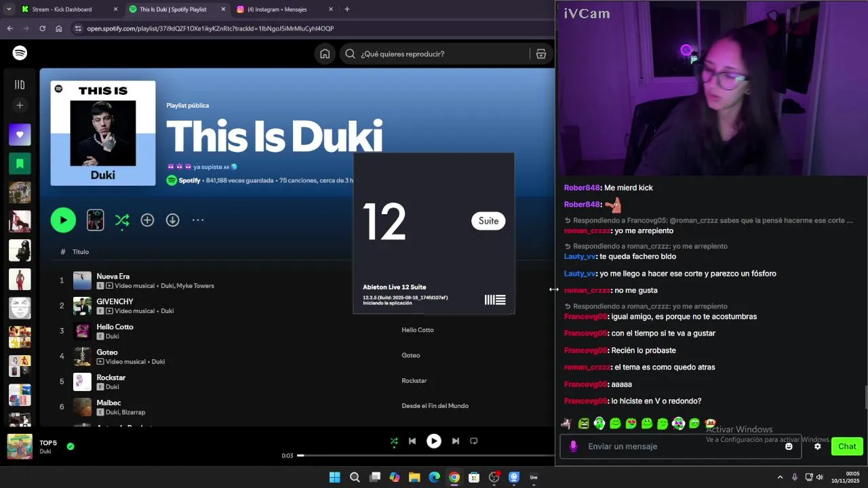Open Windows Start menu

click(x=334, y=477)
